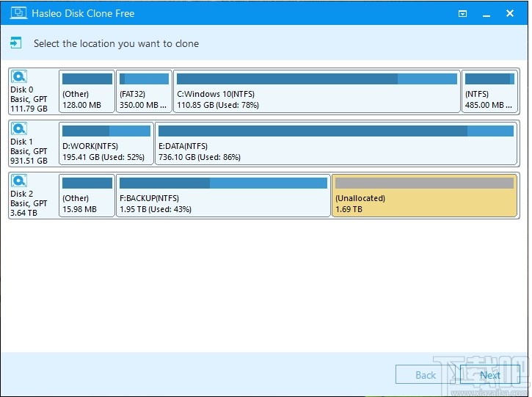Click the '1.95 TB (Used: 43%)' text
The image size is (532, 397).
coord(156,209)
